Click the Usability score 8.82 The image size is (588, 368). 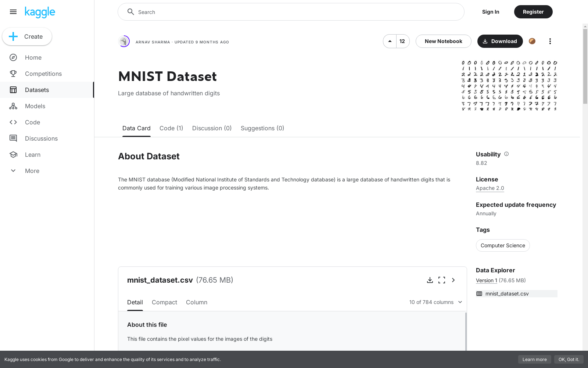pos(481,163)
